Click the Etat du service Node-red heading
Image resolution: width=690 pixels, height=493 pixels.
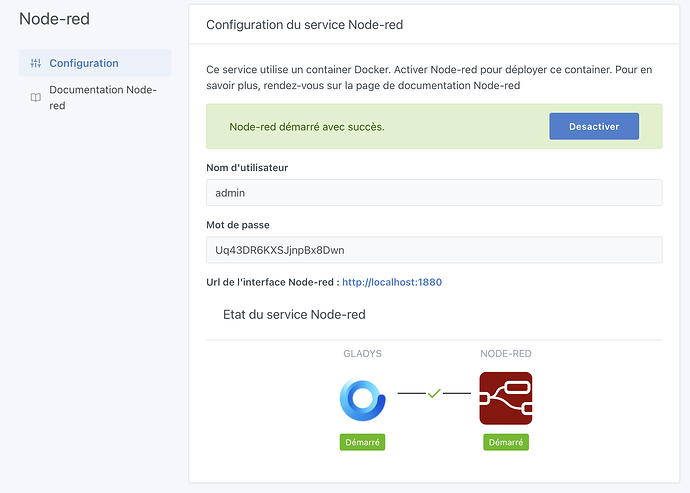pyautogui.click(x=294, y=314)
